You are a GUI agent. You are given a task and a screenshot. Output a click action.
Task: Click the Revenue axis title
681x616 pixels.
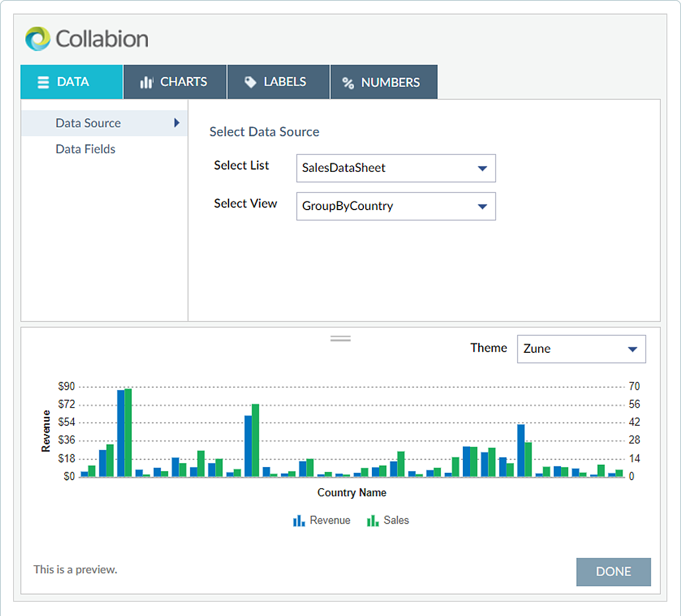tap(46, 431)
